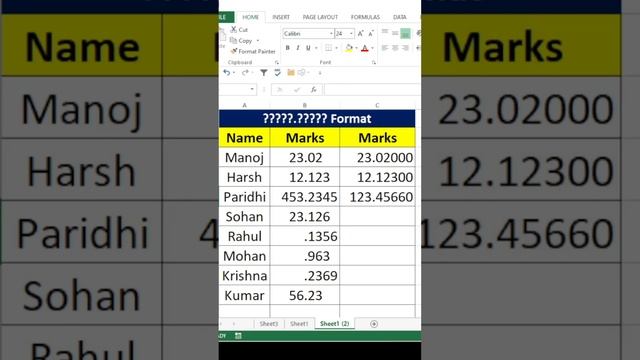Switch to the HOME ribbon tab
640x360 pixels.
(x=250, y=17)
